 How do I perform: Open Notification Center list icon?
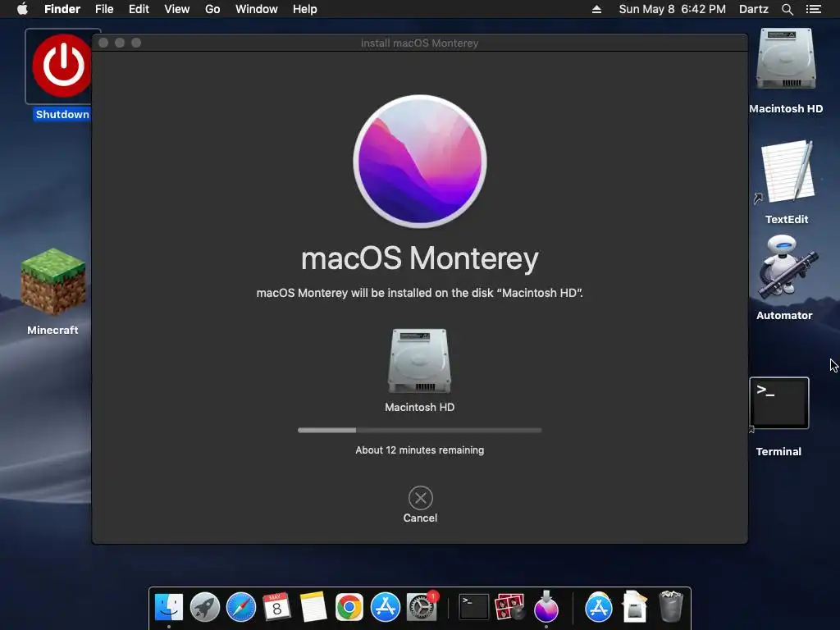click(x=813, y=9)
